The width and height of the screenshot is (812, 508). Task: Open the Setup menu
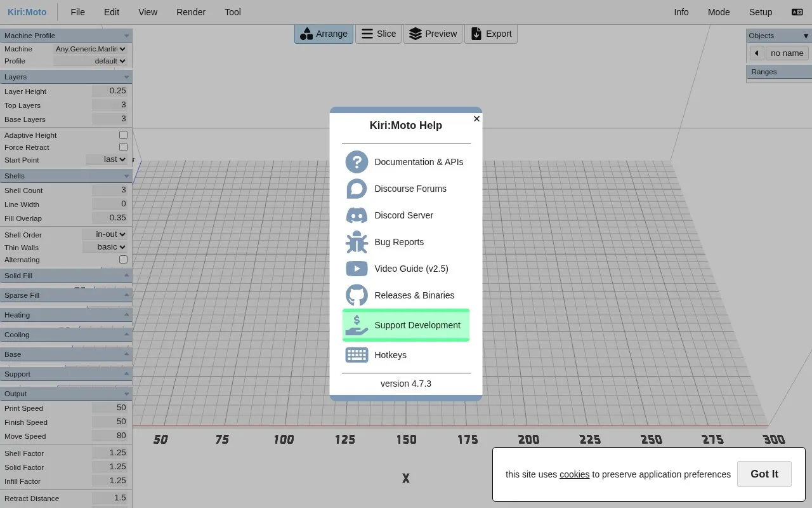761,12
